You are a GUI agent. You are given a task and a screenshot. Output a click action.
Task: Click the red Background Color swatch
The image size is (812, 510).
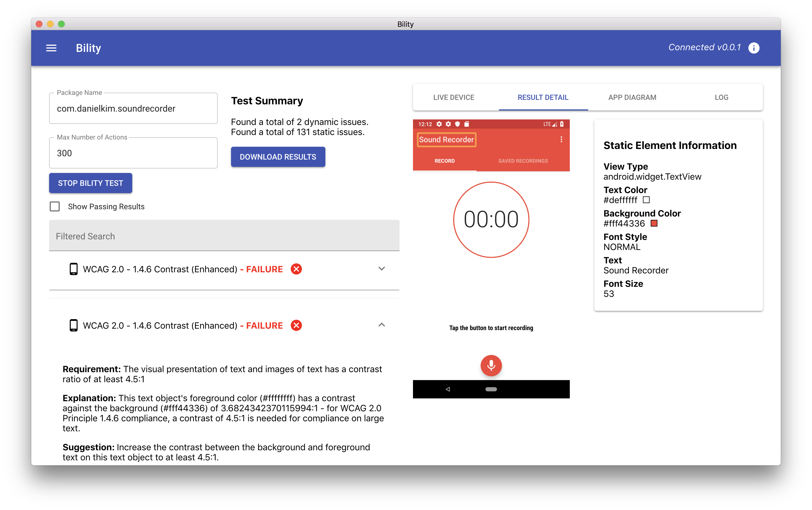[x=654, y=223]
